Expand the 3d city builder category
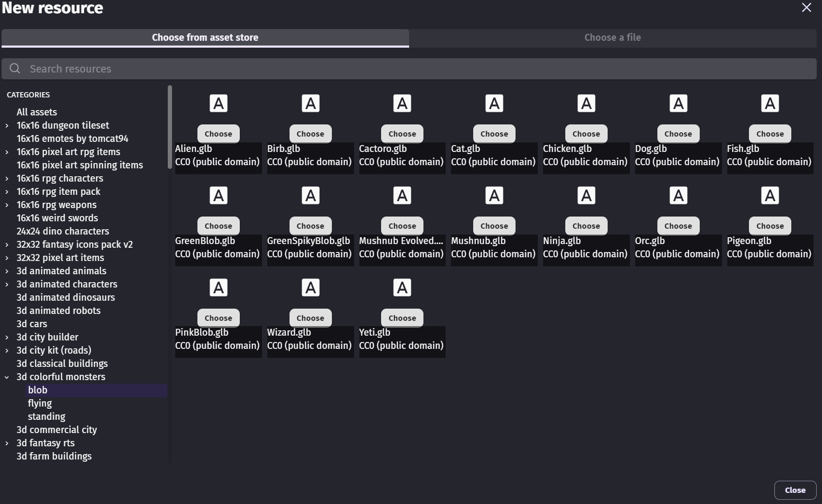 click(x=7, y=337)
